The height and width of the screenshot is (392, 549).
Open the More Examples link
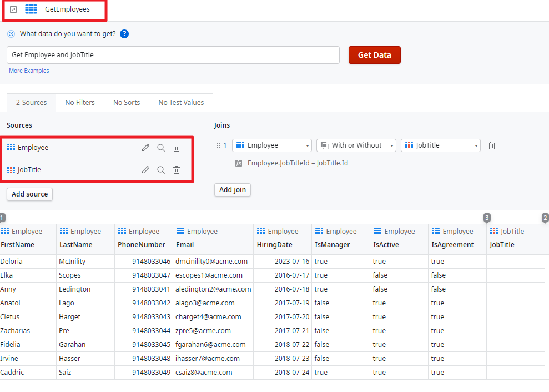pyautogui.click(x=29, y=71)
